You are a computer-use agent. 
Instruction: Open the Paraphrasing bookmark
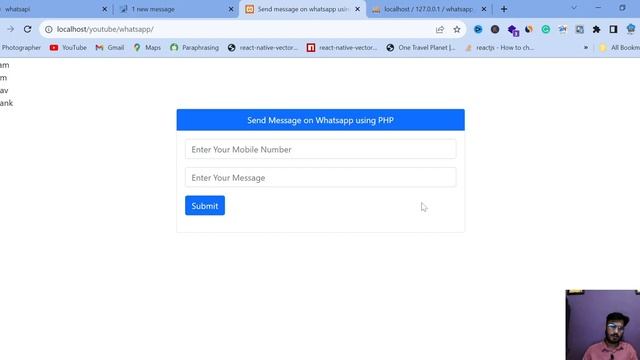tap(195, 48)
